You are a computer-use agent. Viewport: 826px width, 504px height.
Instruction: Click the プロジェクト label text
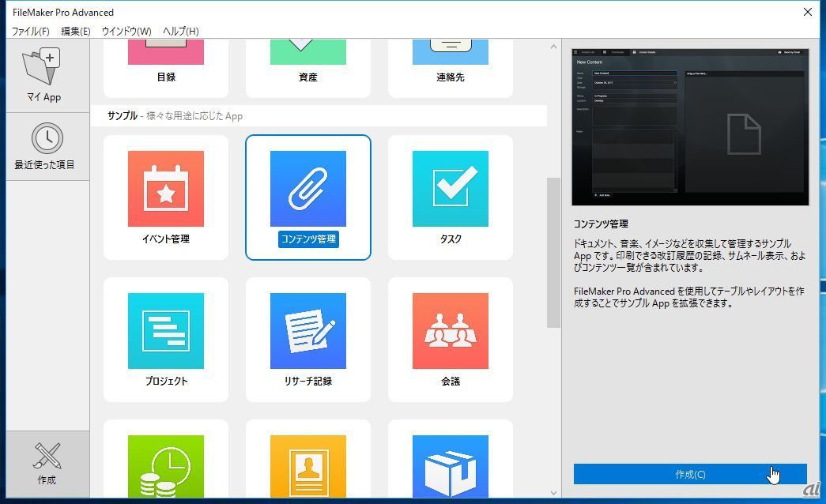click(166, 382)
